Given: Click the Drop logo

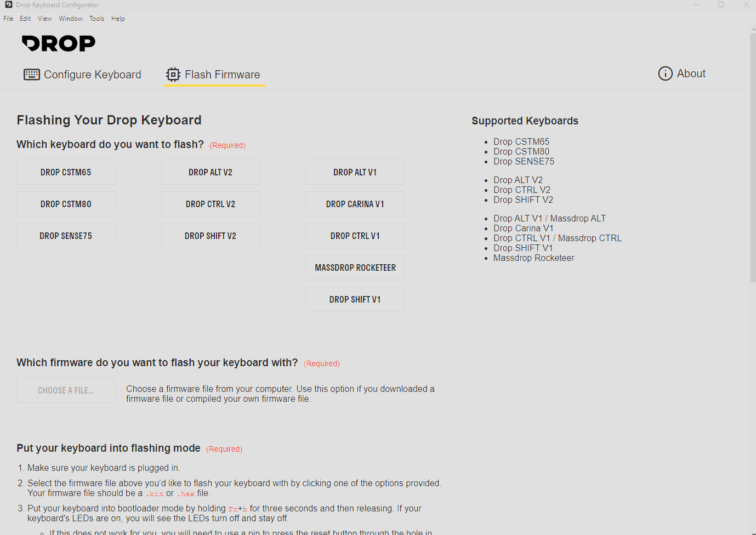Looking at the screenshot, I should point(59,43).
